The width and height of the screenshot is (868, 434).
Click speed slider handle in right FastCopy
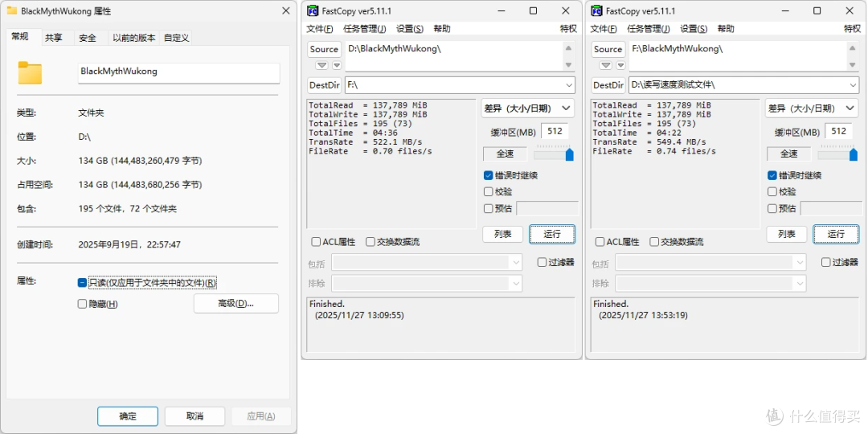point(853,155)
